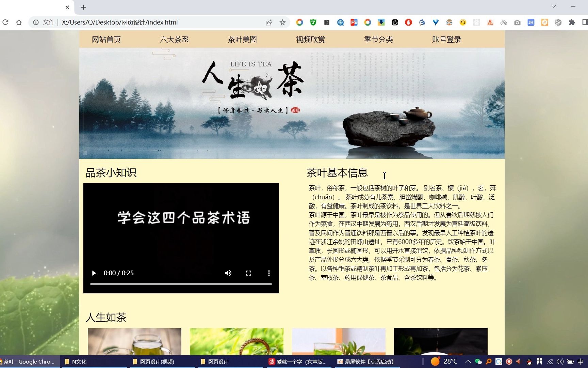Open the org-chart sitemap extension
The height and width of the screenshot is (368, 588).
point(490,22)
